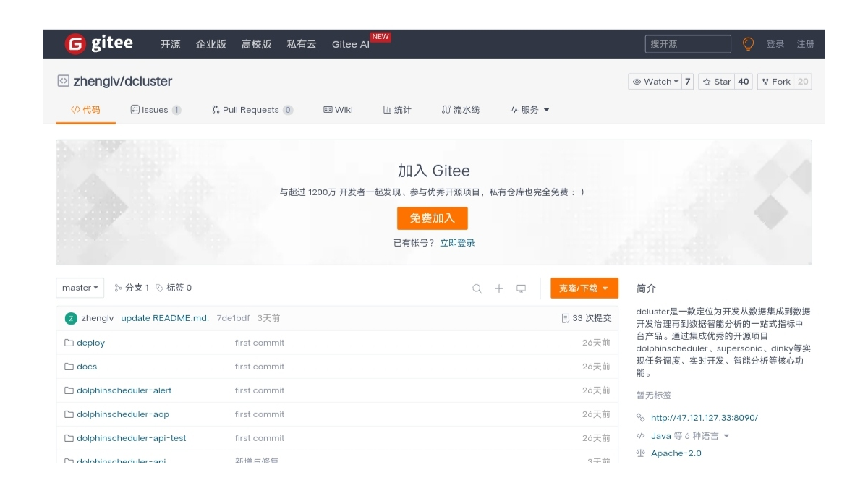Click the Gitee logo
868x488 pixels.
98,44
